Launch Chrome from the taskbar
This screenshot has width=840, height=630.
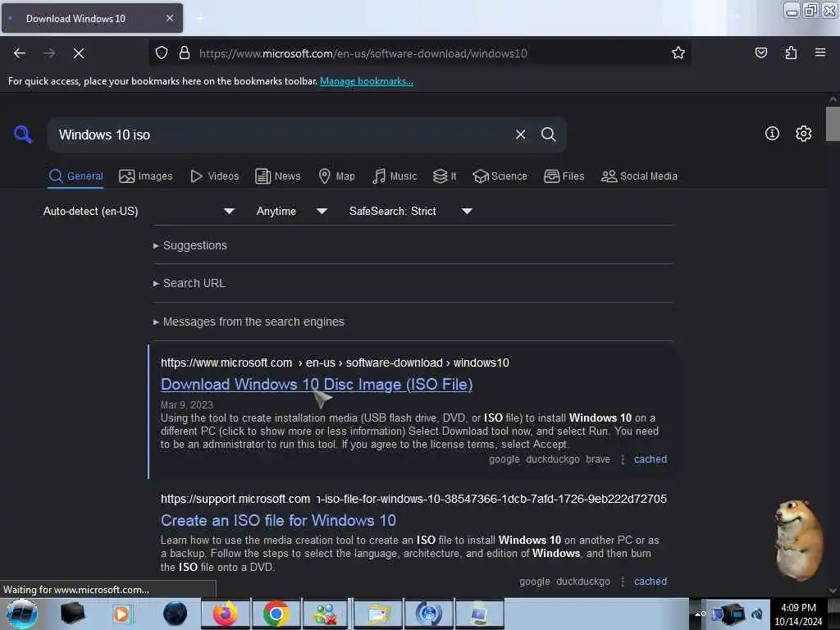pyautogui.click(x=276, y=614)
